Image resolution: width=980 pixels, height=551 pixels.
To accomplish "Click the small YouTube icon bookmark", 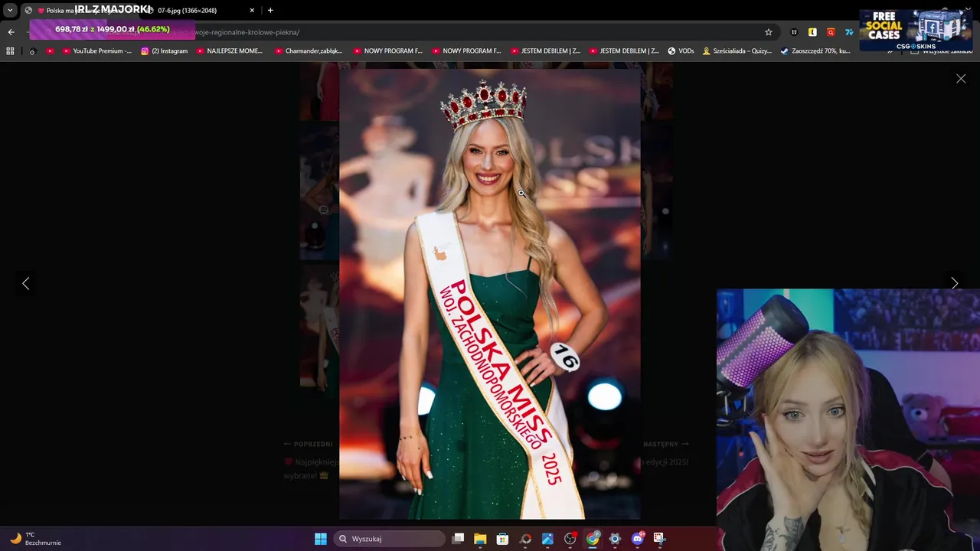I will click(50, 51).
